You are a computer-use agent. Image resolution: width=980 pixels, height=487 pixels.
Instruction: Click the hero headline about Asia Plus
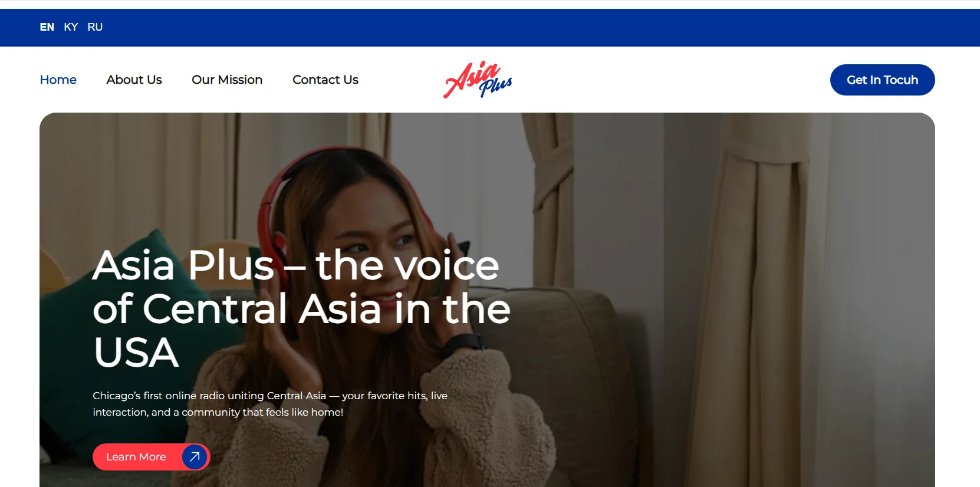(301, 308)
